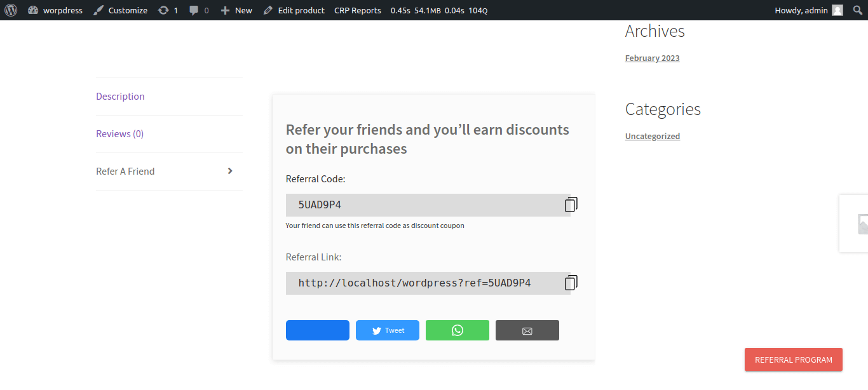Share via the email envelope icon

pos(527,330)
